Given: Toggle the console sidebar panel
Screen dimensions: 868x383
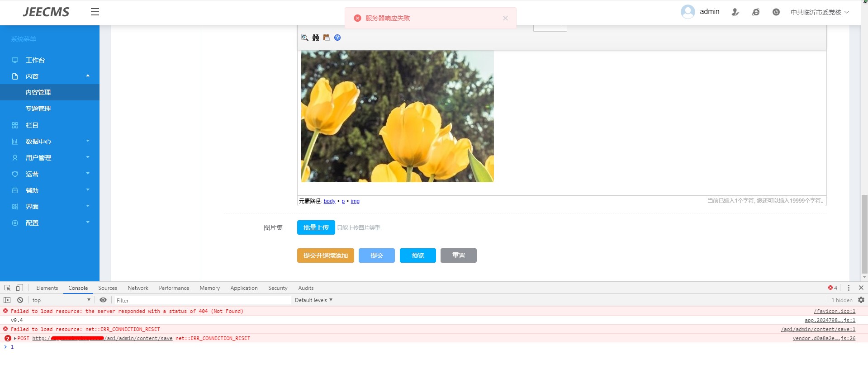Looking at the screenshot, I should 7,300.
